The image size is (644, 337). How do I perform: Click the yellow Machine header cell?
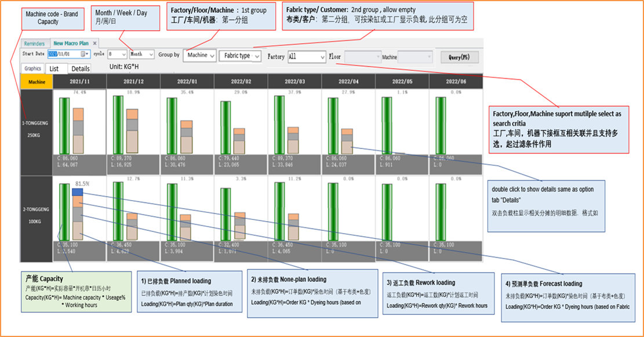[36, 82]
